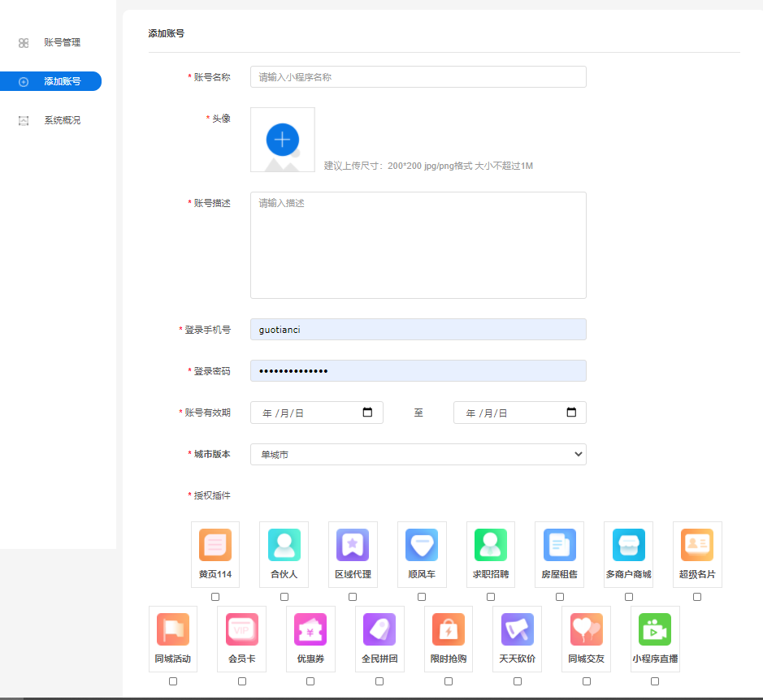Click the 会员卡 VIP plugin icon
The height and width of the screenshot is (700, 763).
242,629
